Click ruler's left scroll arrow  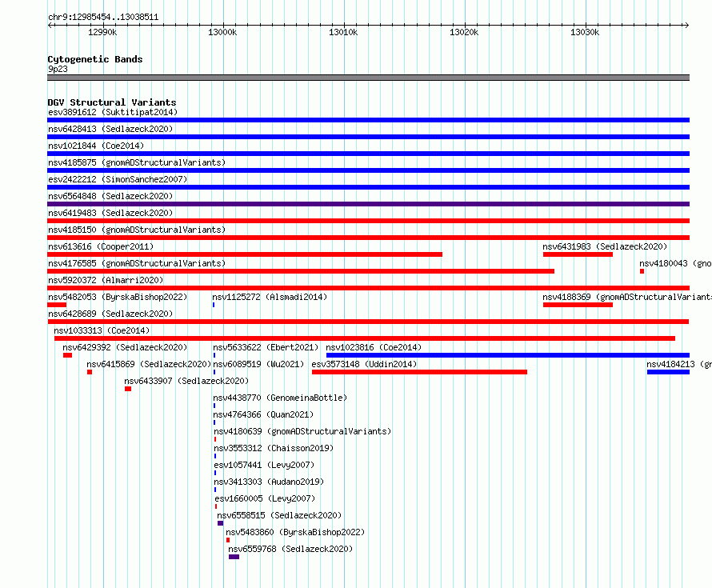[50, 26]
